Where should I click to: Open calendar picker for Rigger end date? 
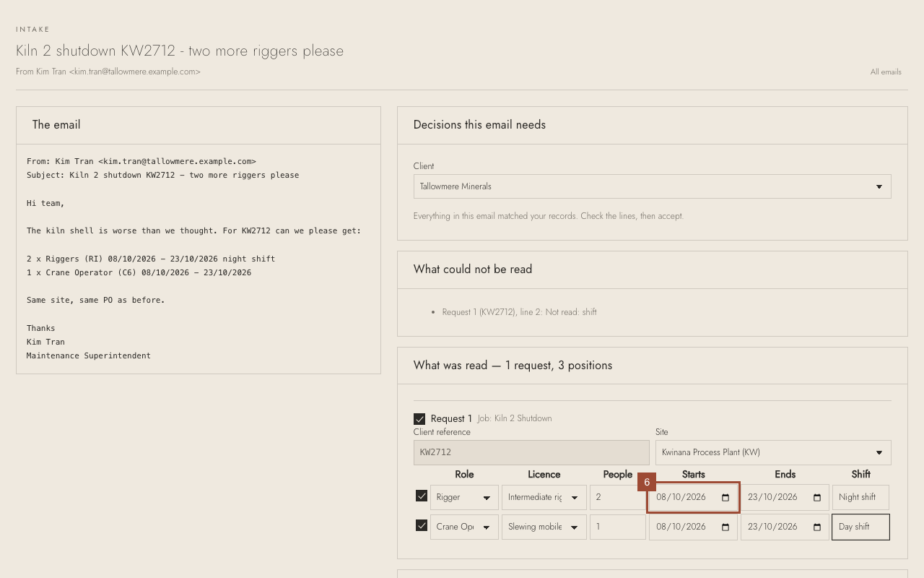[817, 497]
